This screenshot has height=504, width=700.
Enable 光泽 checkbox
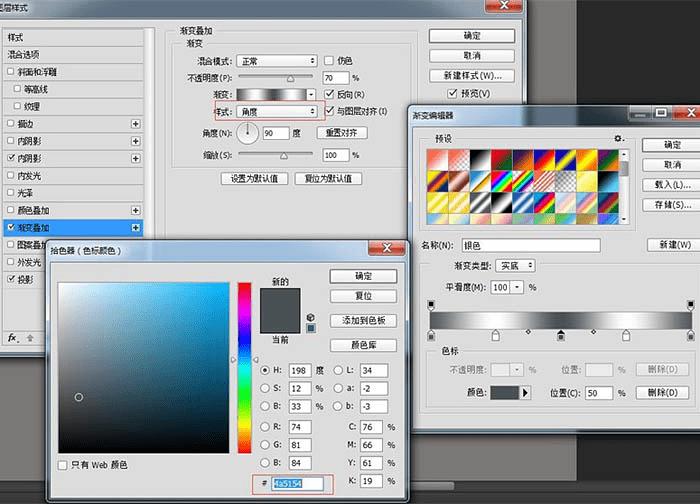coord(11,192)
